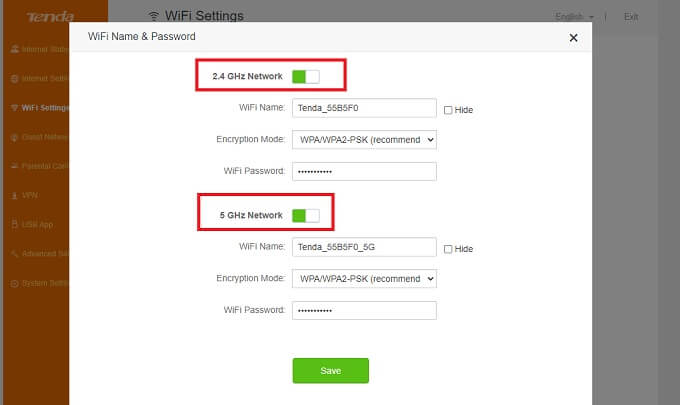
Task: Disable the 2.4 GHz Network switch
Action: coord(305,76)
